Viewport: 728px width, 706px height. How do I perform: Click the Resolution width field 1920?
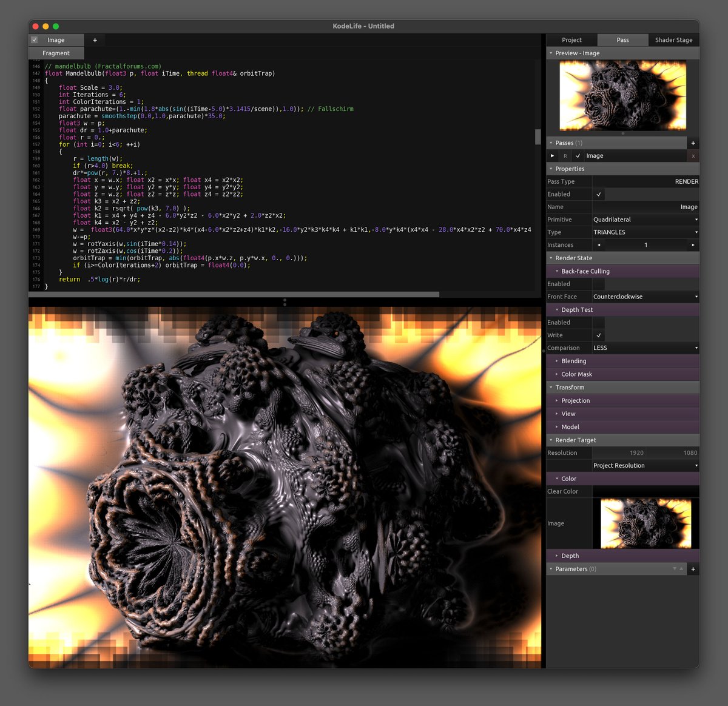click(619, 453)
